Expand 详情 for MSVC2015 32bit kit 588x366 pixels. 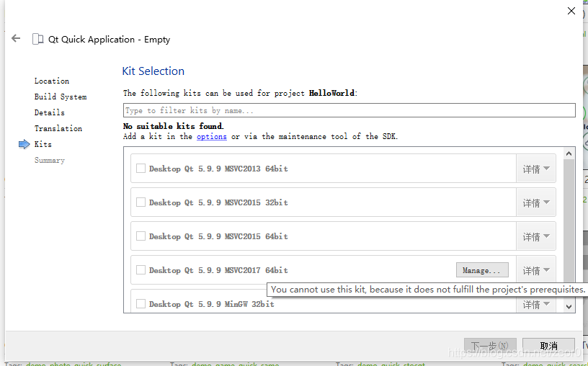pyautogui.click(x=536, y=202)
